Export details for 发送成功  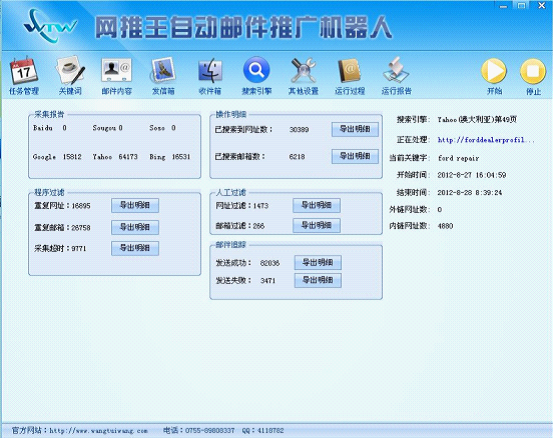(x=318, y=262)
